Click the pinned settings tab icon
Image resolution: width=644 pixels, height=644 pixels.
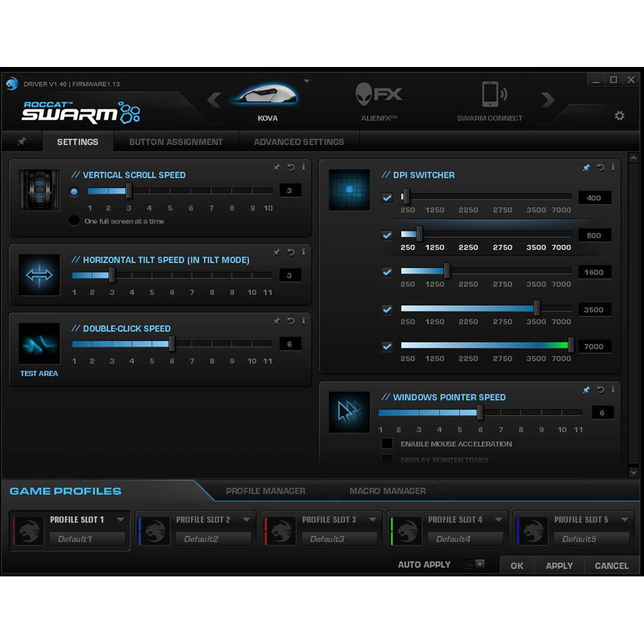pyautogui.click(x=22, y=142)
